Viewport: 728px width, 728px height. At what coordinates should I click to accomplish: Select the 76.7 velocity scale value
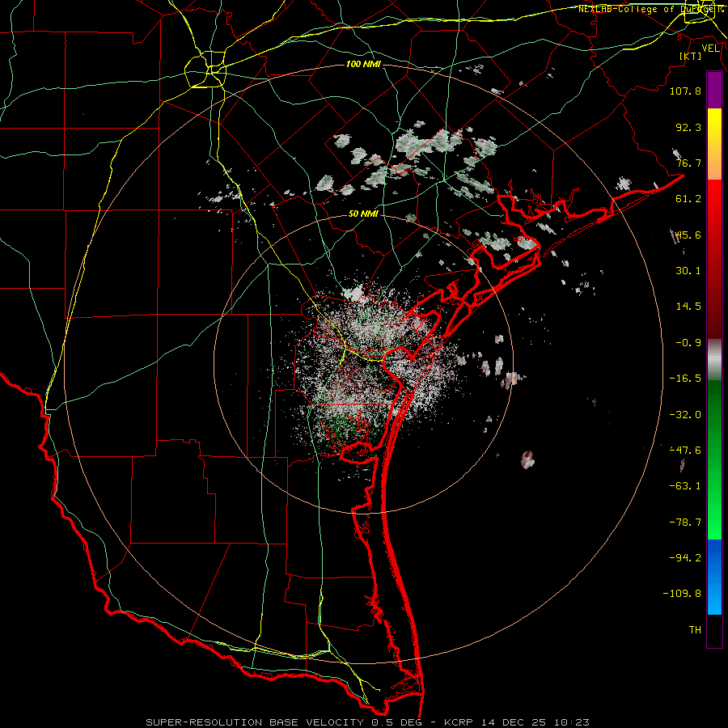(x=688, y=163)
